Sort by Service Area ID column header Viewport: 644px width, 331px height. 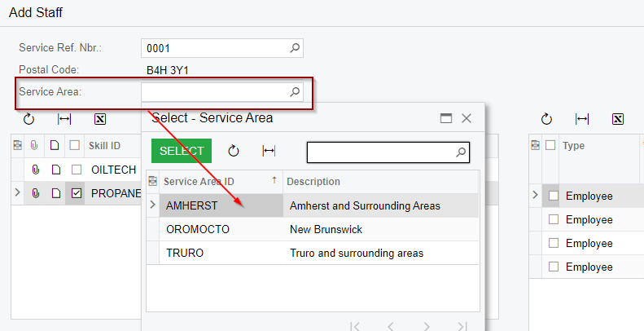[213, 182]
